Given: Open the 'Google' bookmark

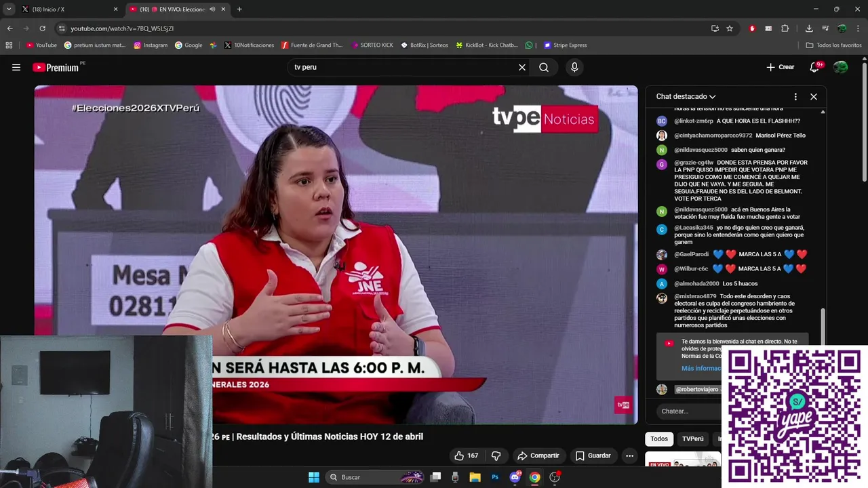Looking at the screenshot, I should tap(189, 45).
